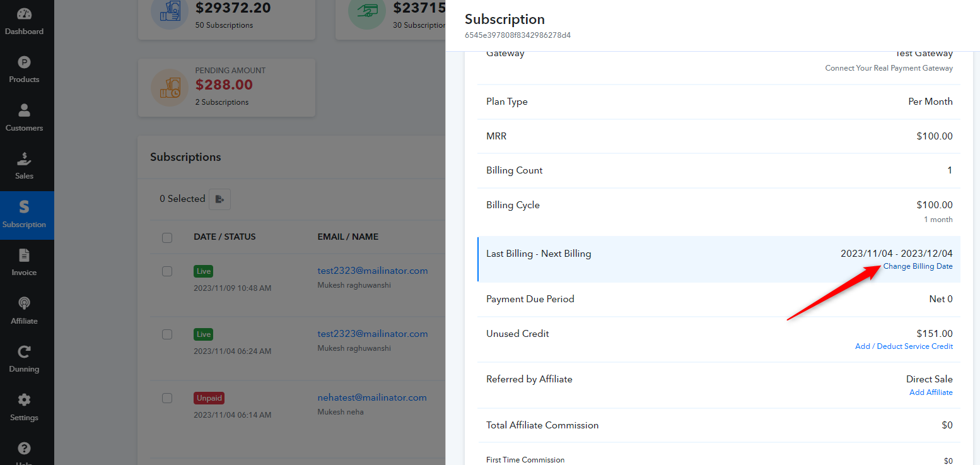This screenshot has height=465, width=980.
Task: Check the box for the 2023/11/09 subscription
Action: point(167,271)
